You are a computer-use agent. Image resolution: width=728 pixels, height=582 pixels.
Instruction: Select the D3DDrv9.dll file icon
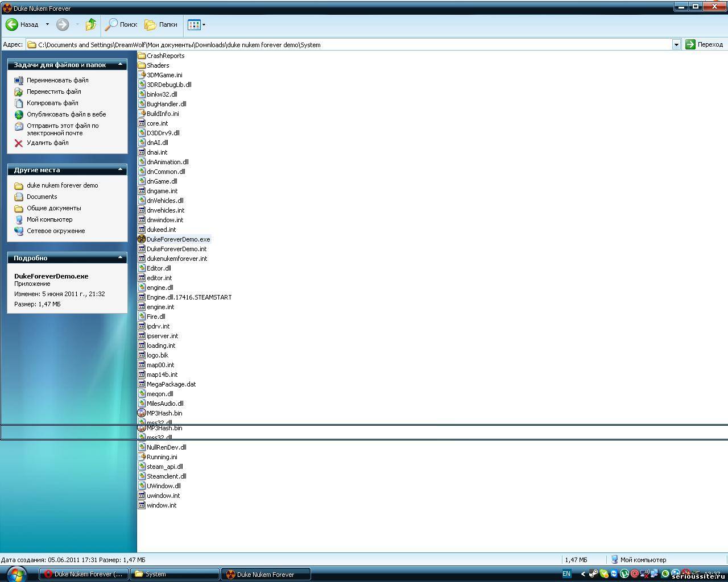pyautogui.click(x=142, y=133)
